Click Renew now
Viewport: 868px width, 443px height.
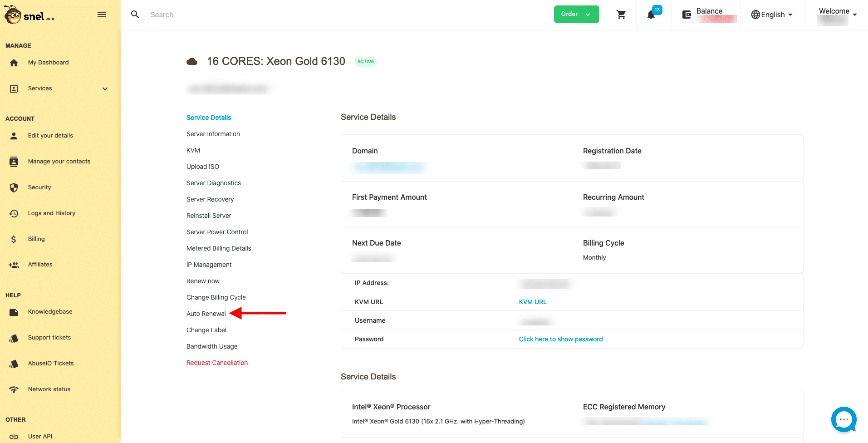(x=203, y=281)
